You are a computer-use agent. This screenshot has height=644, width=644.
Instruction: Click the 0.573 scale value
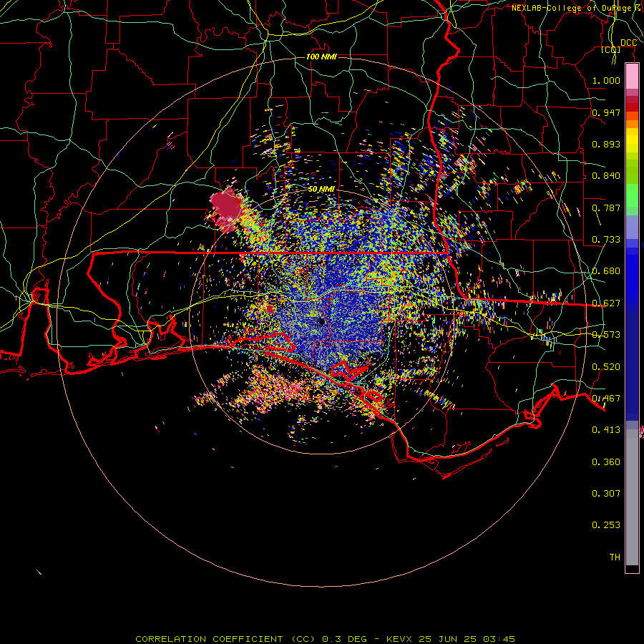tap(606, 335)
